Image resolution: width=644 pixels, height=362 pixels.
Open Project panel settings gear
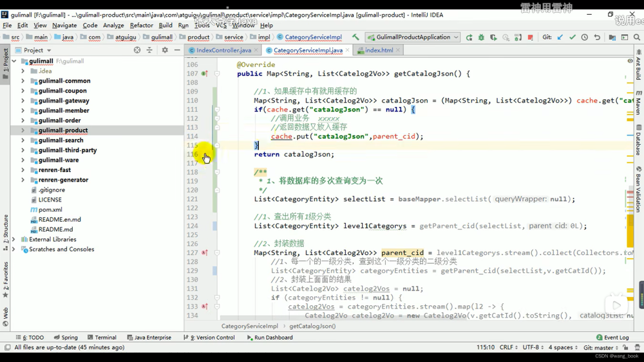165,50
